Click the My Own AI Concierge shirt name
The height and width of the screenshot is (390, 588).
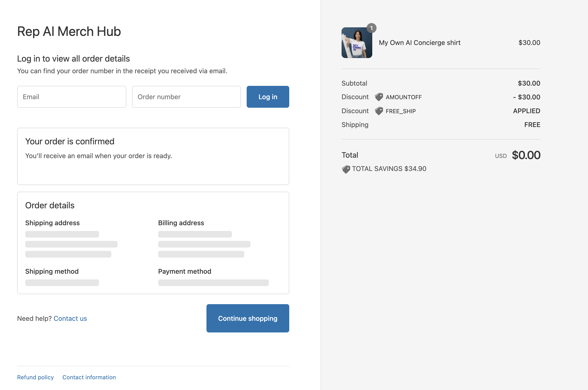(x=419, y=43)
